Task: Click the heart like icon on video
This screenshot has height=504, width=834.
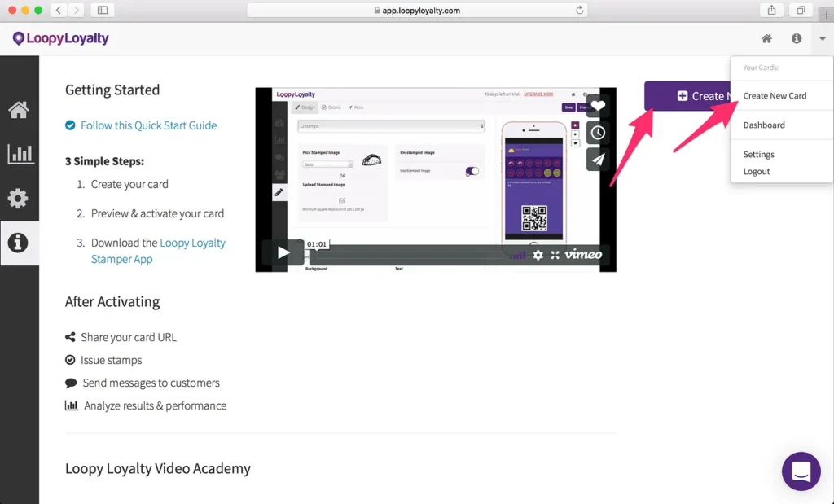Action: tap(598, 106)
